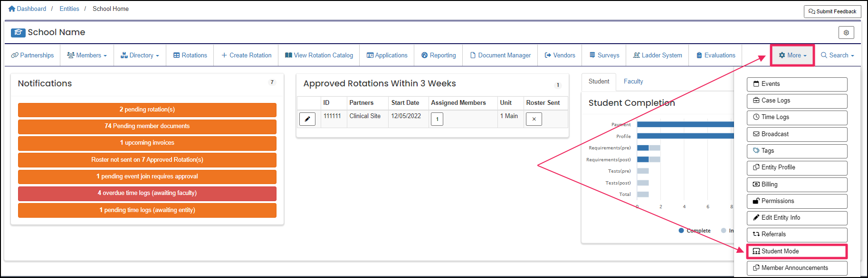
Task: Click the graduation cap icon next to School Name
Action: tap(18, 32)
